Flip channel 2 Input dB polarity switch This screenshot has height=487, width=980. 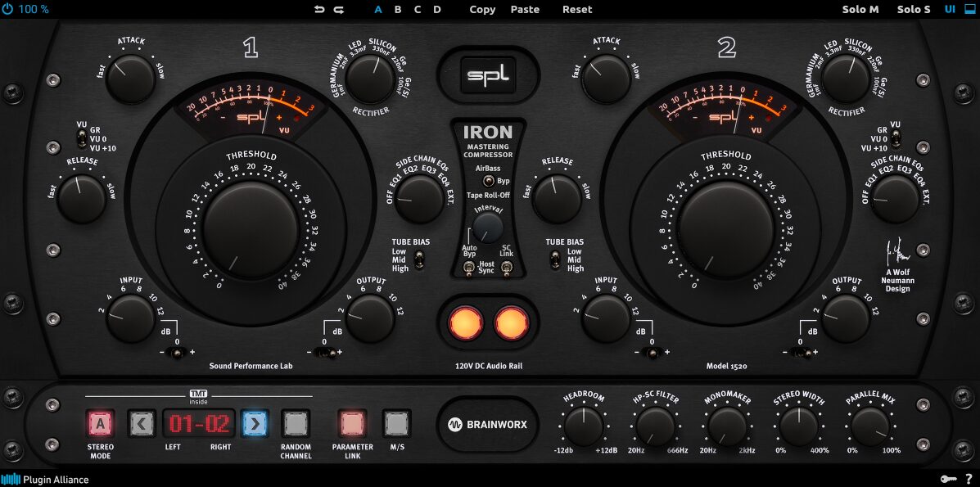tap(653, 354)
